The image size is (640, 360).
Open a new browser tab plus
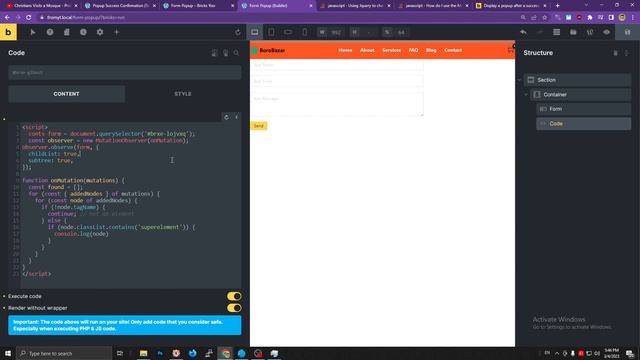point(558,6)
